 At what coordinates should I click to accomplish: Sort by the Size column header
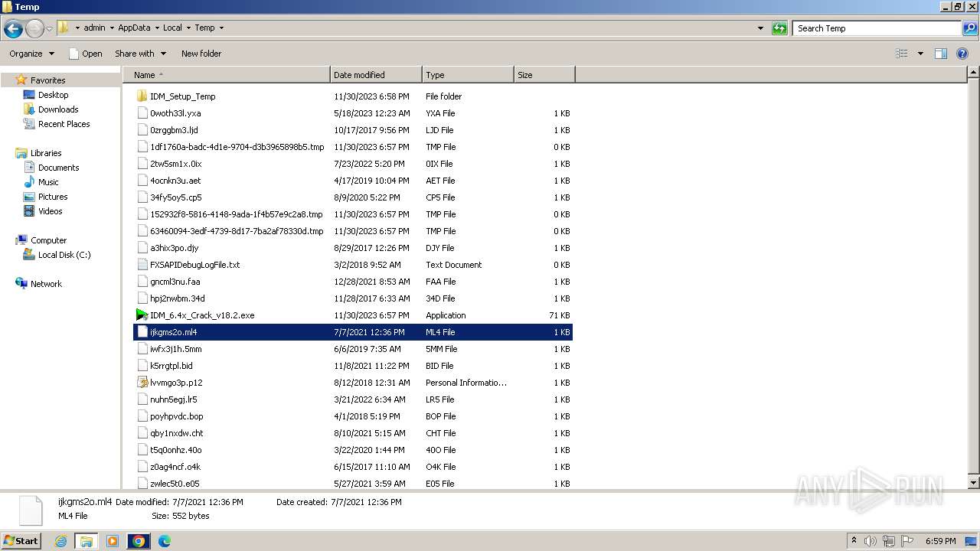pyautogui.click(x=544, y=75)
